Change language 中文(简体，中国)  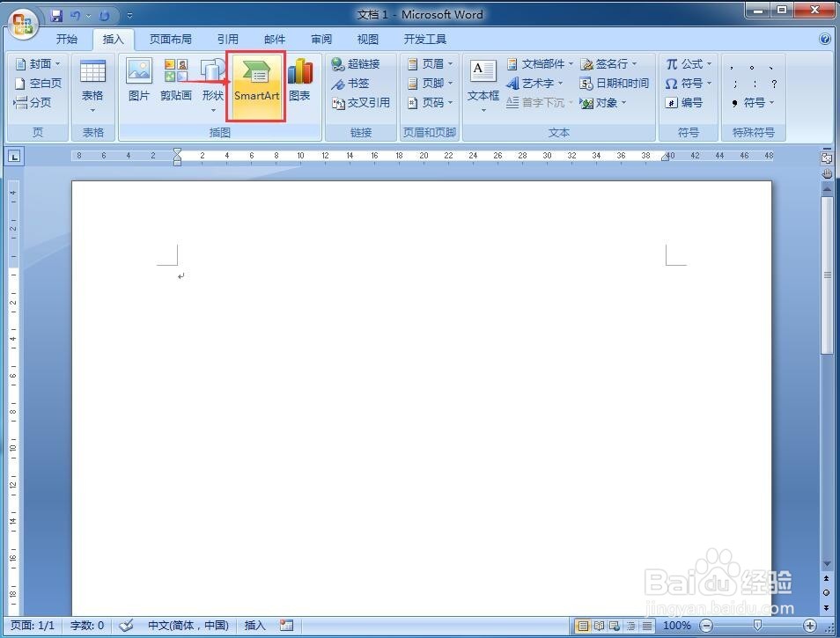(188, 625)
